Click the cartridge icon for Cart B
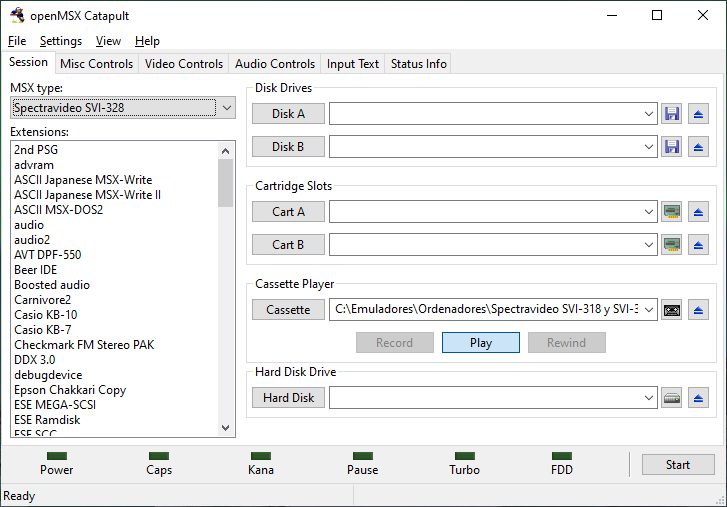This screenshot has width=727, height=507. pyautogui.click(x=672, y=244)
